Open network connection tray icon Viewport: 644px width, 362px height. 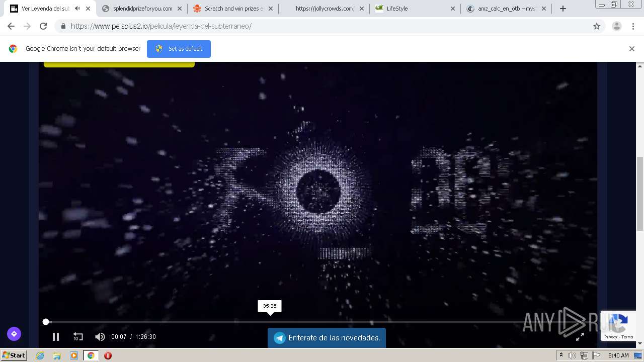[x=584, y=355]
